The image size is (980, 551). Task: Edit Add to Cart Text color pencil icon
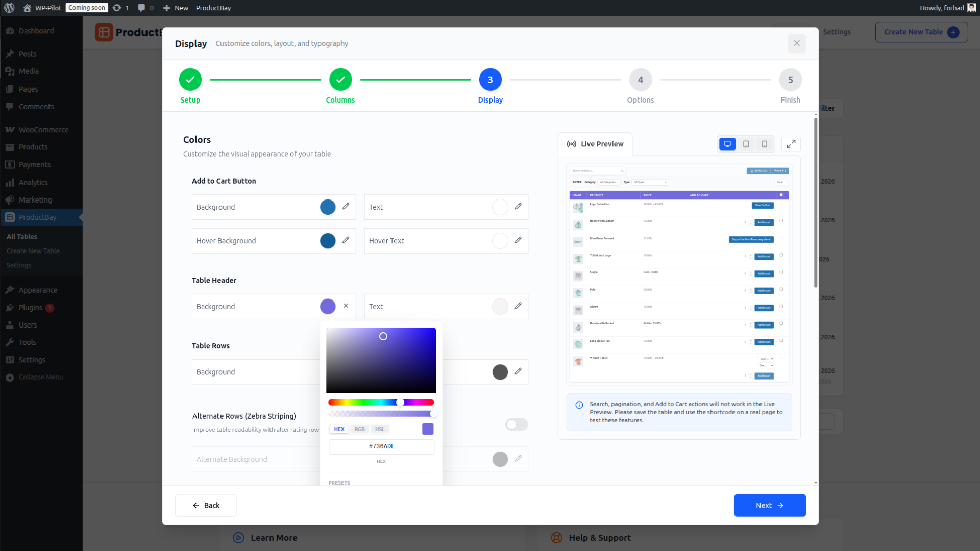click(x=519, y=207)
